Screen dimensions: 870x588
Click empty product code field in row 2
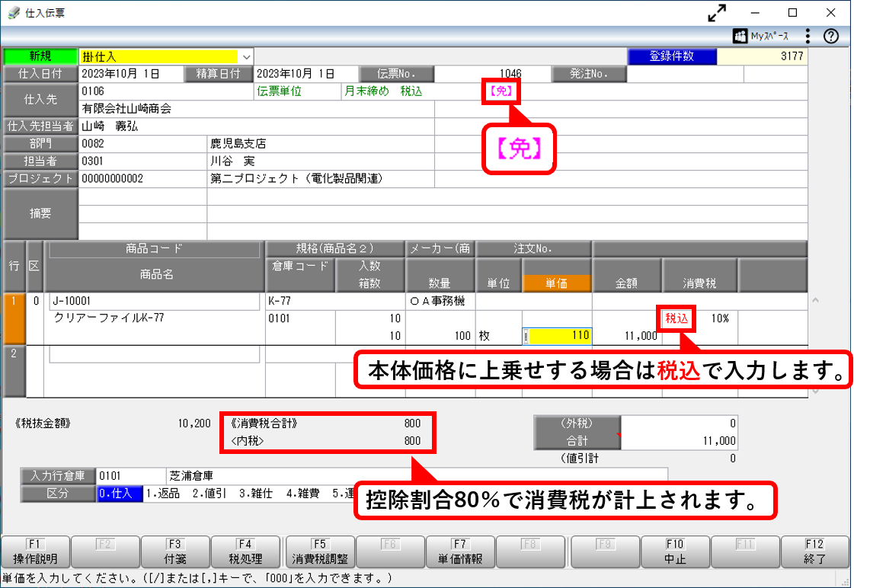154,355
